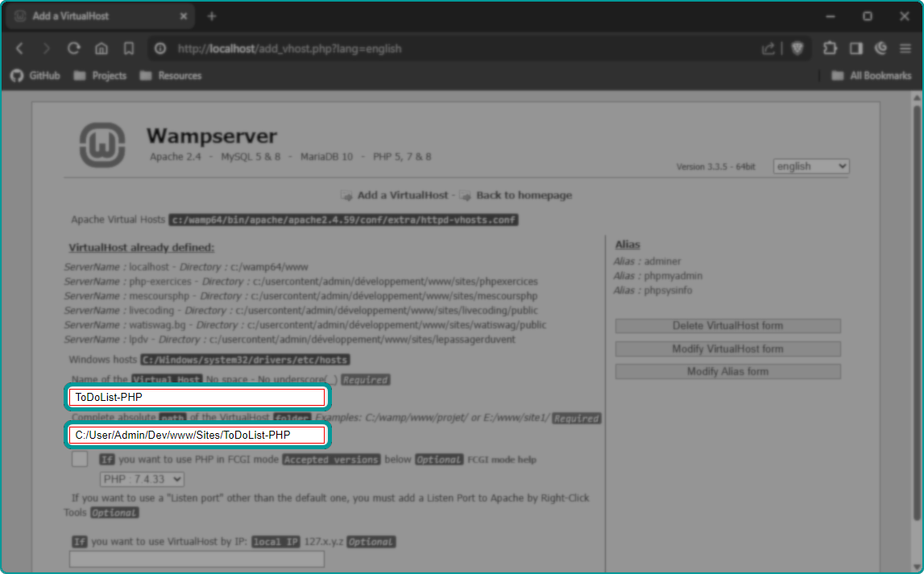The width and height of the screenshot is (924, 574).
Task: View site info icon in address bar
Action: click(160, 49)
